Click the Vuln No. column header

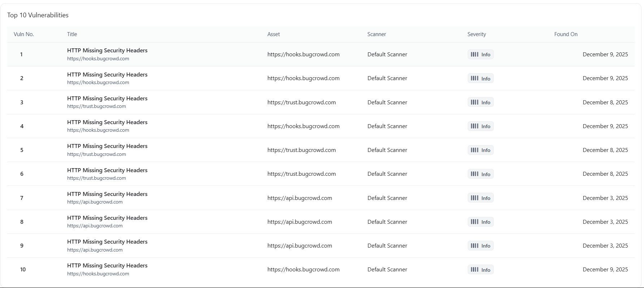[x=24, y=34]
